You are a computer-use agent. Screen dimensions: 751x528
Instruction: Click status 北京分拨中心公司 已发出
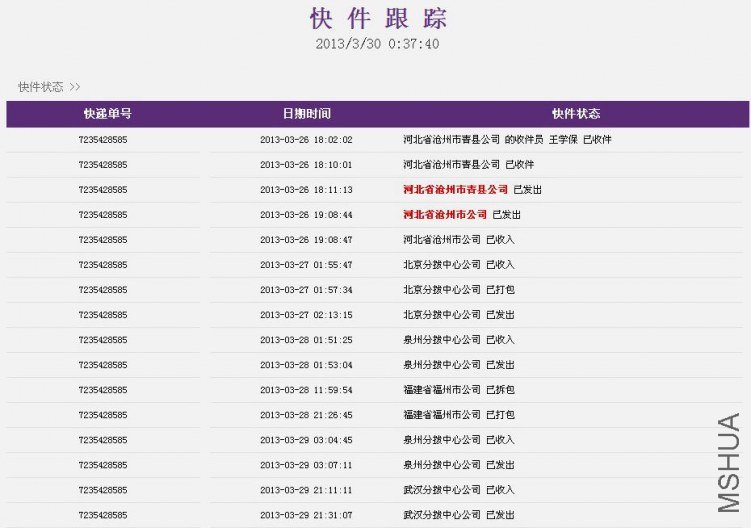click(459, 315)
